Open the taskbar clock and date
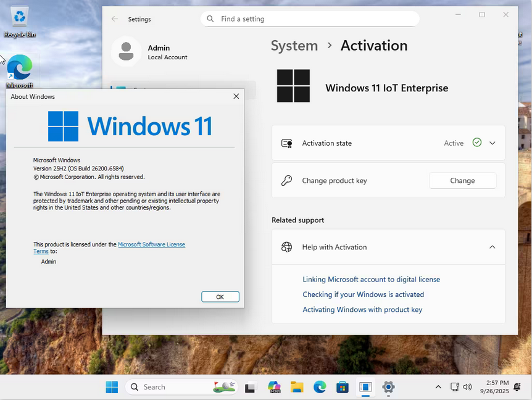532x400 pixels. click(x=497, y=387)
